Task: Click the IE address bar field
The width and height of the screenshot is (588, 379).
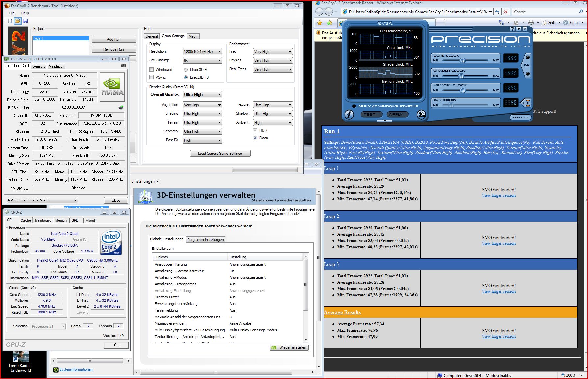Action: pyautogui.click(x=417, y=12)
